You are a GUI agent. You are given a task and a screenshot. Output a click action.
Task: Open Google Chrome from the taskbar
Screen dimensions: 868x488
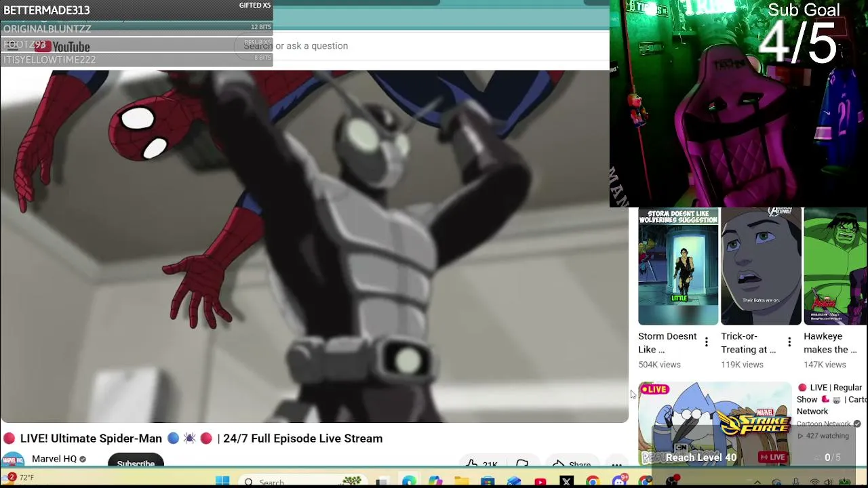(593, 482)
